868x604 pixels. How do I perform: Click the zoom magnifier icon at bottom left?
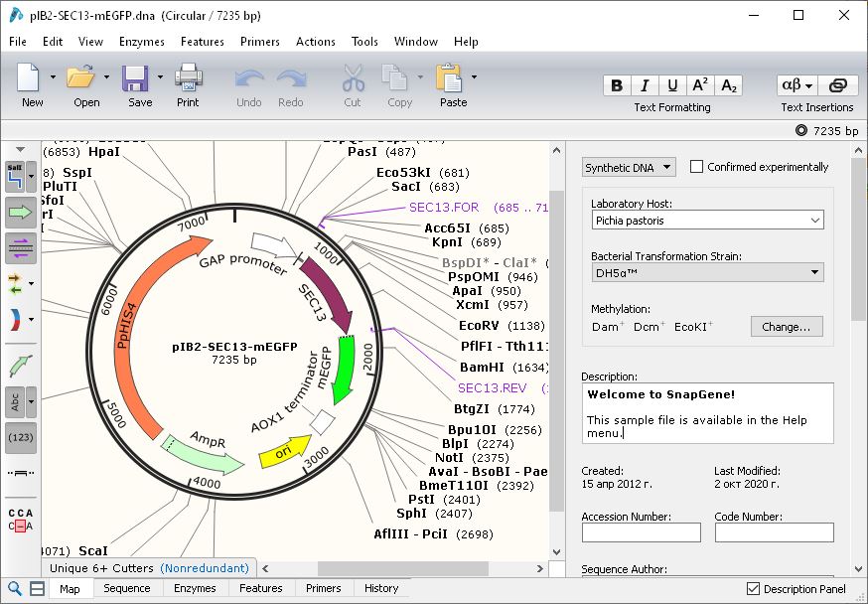(x=13, y=588)
